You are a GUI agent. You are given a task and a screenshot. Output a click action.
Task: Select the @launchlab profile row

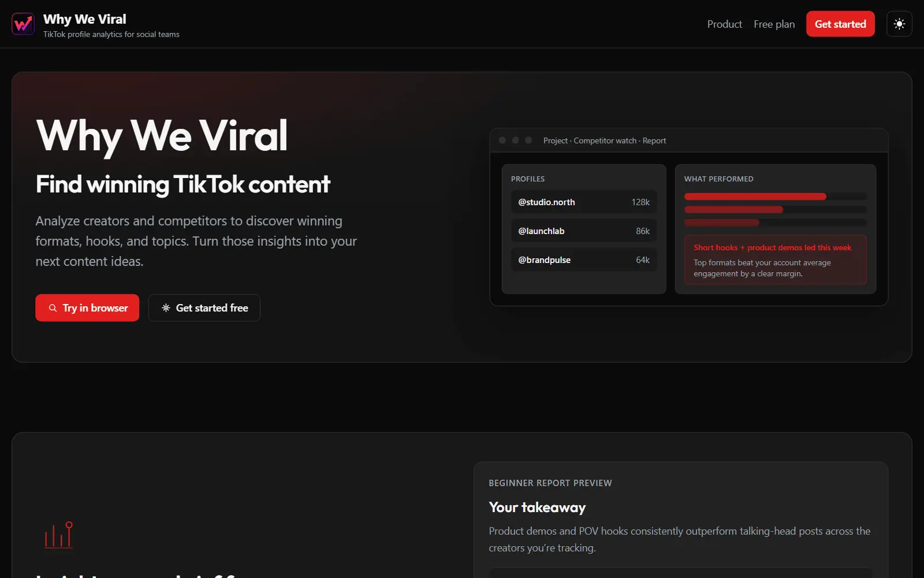tap(584, 231)
